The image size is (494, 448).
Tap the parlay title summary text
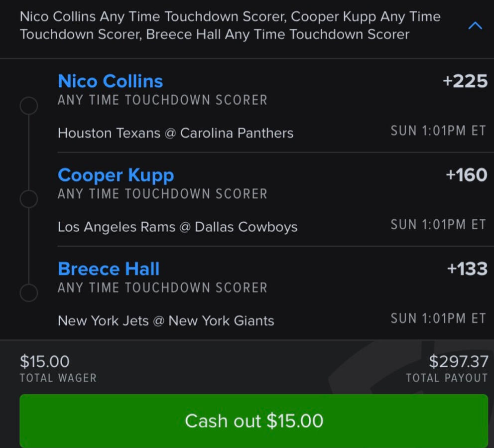coord(230,25)
